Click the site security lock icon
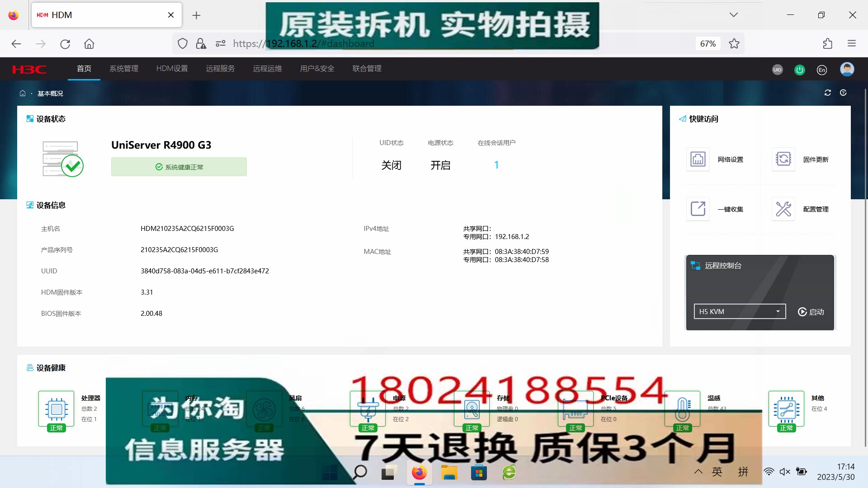 [x=201, y=43]
